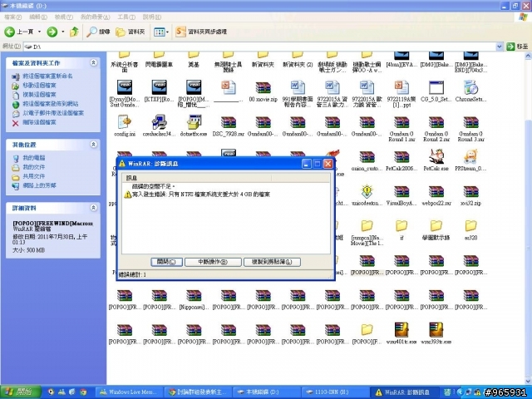Switch to the Chrome 討論群組 taskbar button
Viewport: 532px width, 399px height.
coord(198,392)
